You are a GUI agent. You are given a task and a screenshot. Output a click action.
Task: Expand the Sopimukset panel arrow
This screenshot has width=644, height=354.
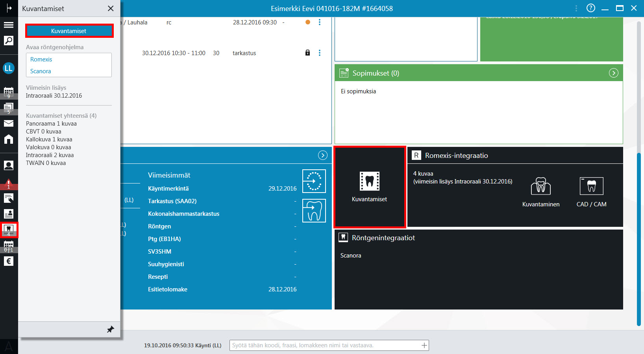(x=613, y=73)
